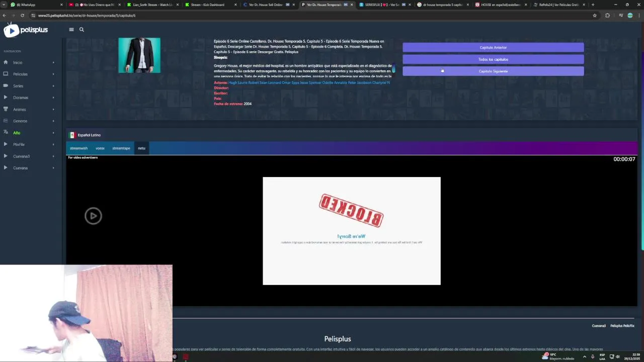Select the streamtape server tab
The image size is (644, 362).
(x=121, y=148)
